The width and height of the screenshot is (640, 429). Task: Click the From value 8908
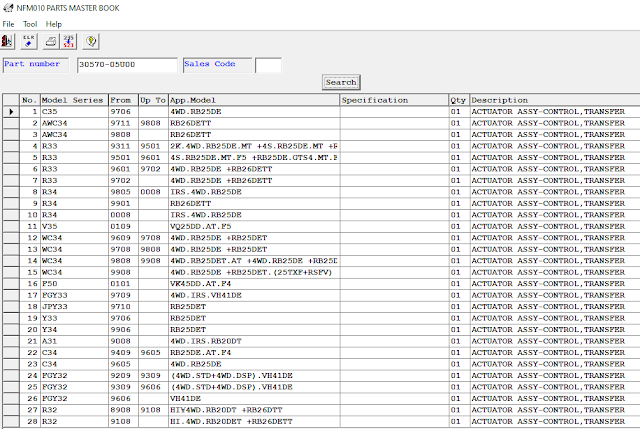point(123,410)
